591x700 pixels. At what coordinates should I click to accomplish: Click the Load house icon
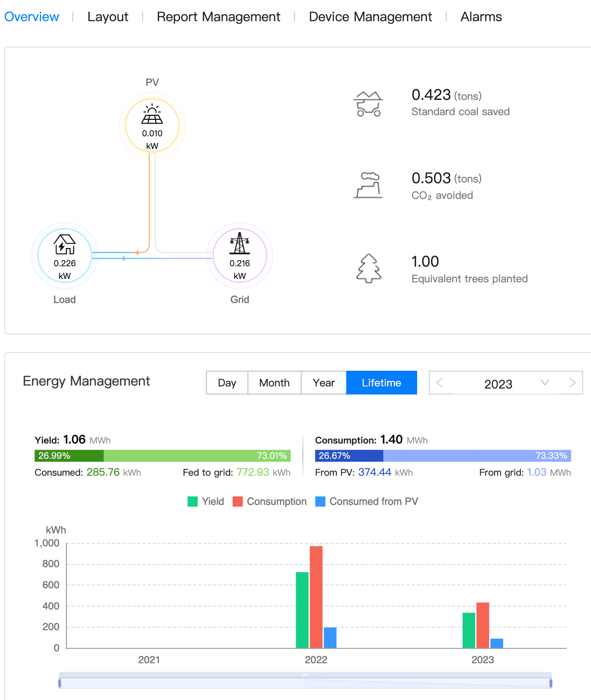point(65,244)
